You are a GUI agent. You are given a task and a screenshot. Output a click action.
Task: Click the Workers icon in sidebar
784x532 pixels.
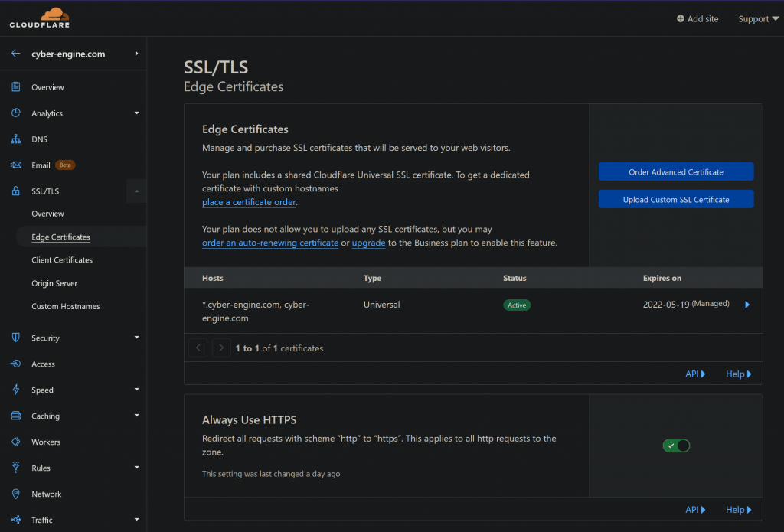coord(15,442)
